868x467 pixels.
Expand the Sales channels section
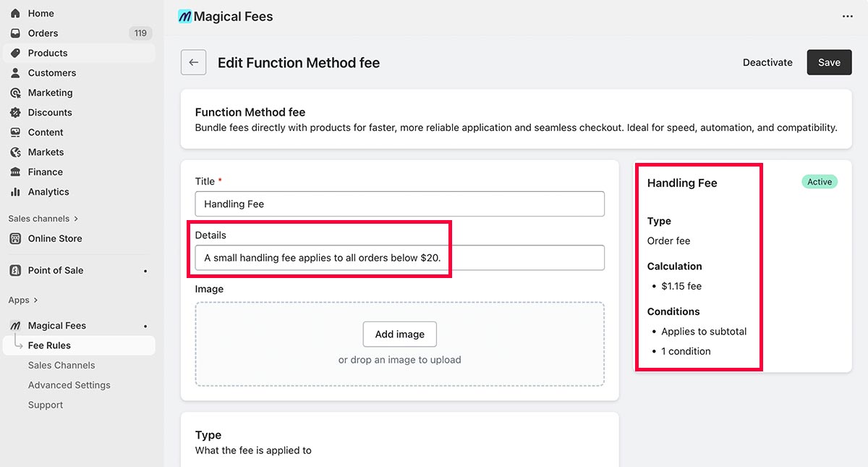76,219
